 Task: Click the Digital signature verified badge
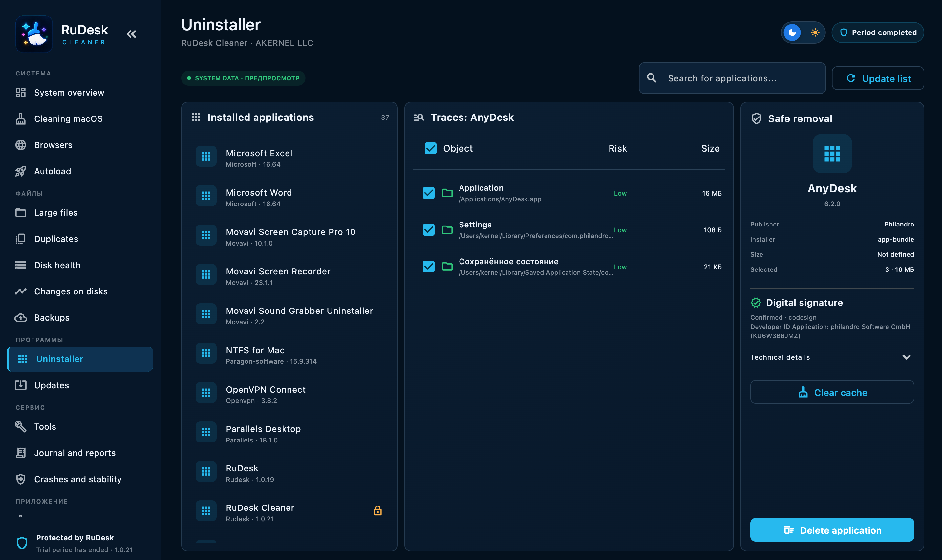[756, 303]
